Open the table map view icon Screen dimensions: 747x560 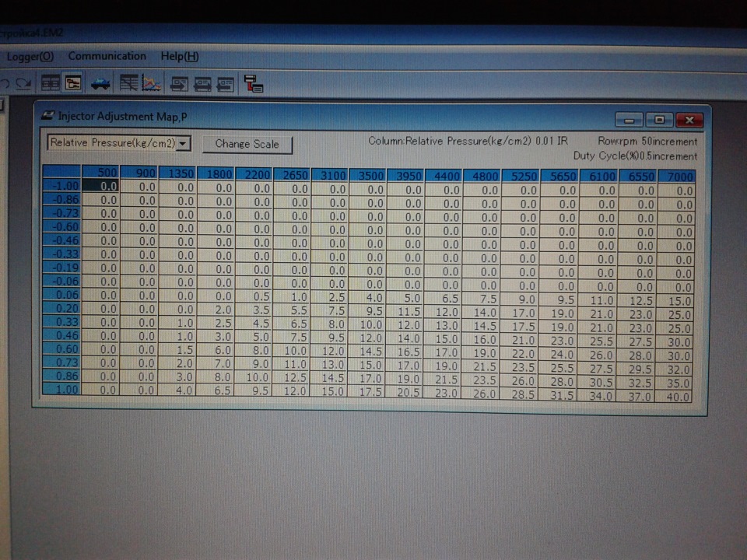point(50,83)
